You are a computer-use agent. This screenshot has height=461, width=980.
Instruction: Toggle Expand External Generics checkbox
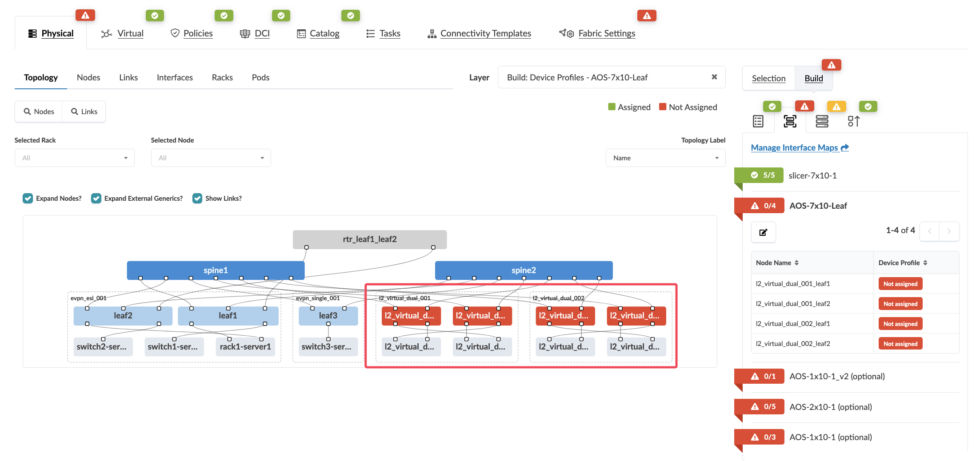(x=96, y=199)
